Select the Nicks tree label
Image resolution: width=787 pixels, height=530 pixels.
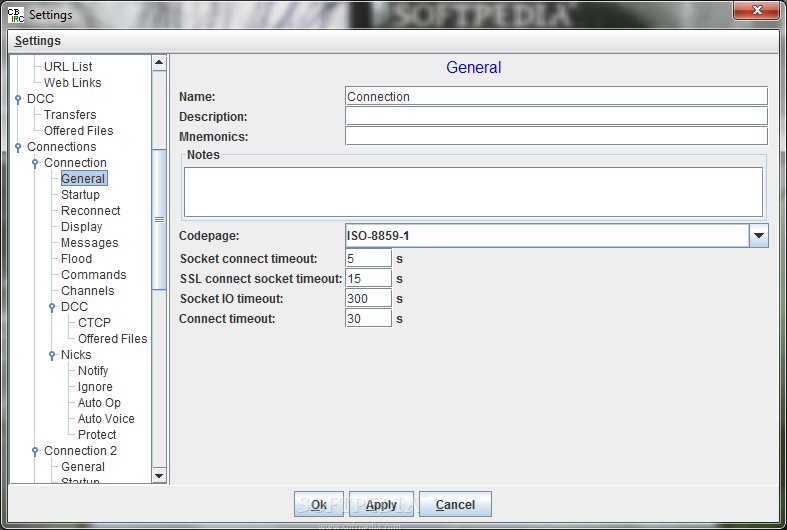76,355
